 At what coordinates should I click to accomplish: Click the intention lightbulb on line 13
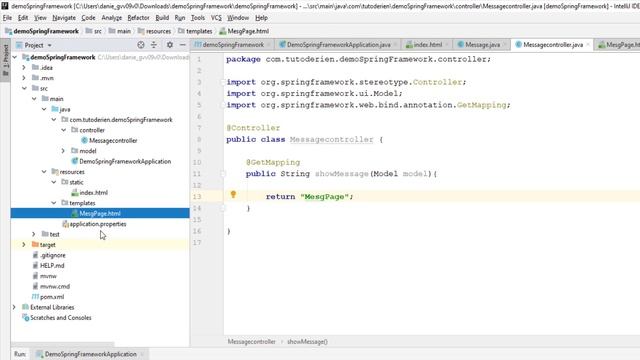pos(233,194)
